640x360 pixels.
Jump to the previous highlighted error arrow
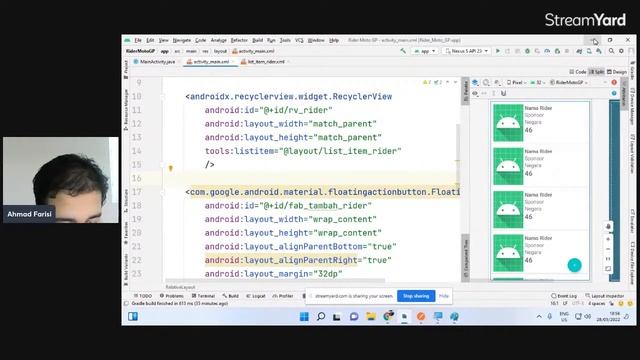[448, 82]
